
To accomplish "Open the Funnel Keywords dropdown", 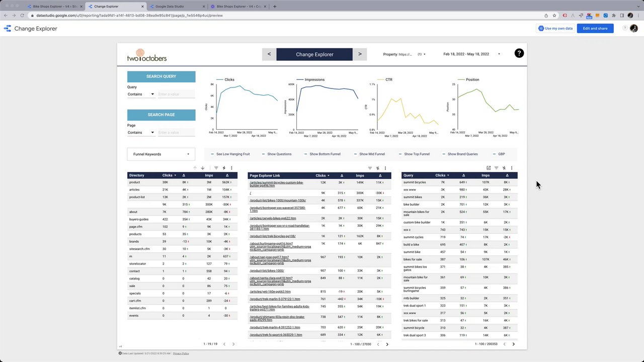I will pyautogui.click(x=161, y=154).
